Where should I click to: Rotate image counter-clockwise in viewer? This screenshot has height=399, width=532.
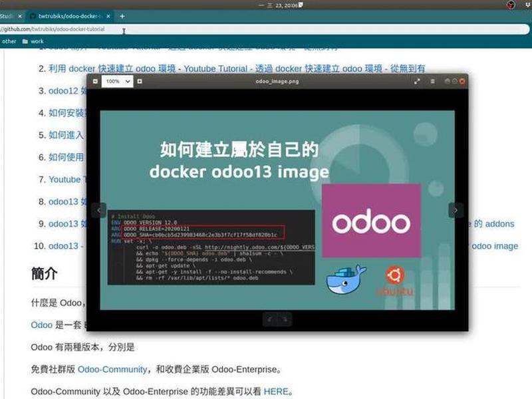point(270,319)
